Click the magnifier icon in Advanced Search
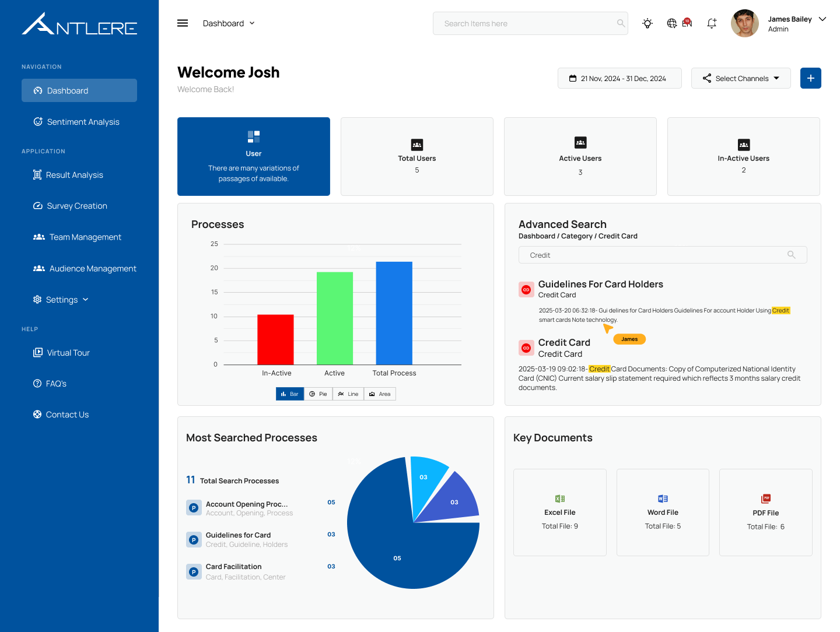 click(792, 255)
